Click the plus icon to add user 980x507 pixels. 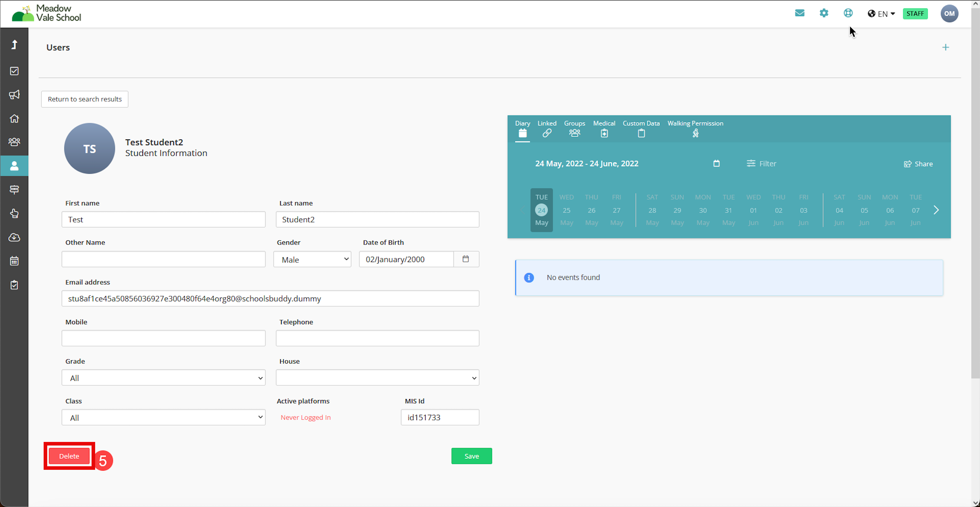(945, 48)
